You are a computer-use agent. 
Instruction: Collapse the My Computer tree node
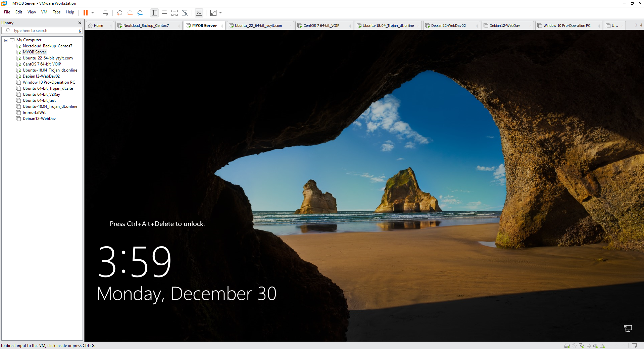point(6,40)
